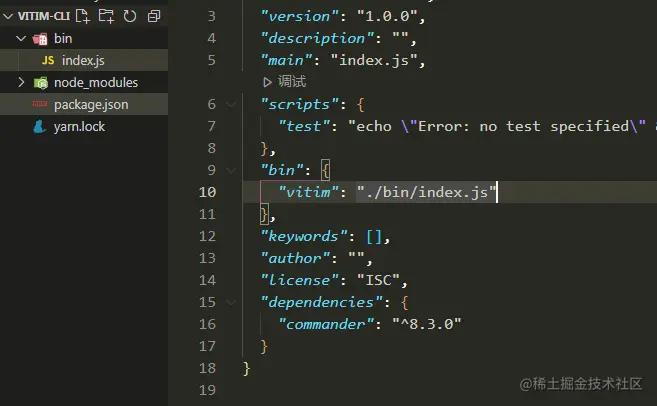Click the "keywords" key on line 12
Viewport: 657px width, 406px height.
(304, 236)
